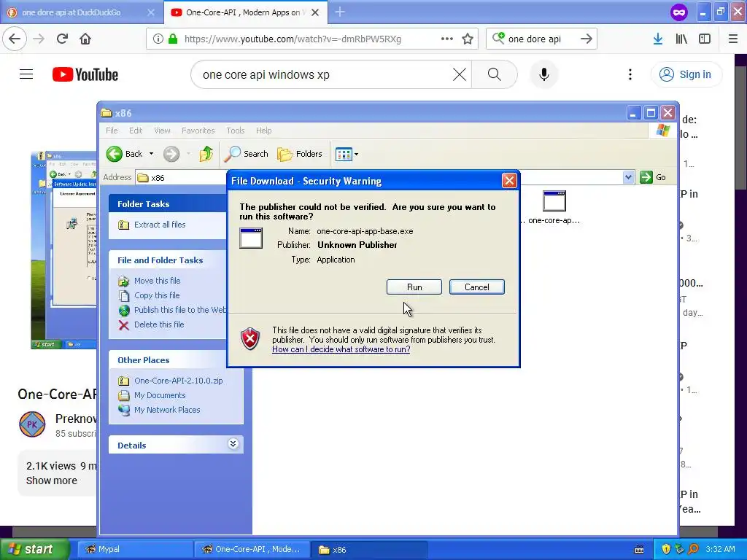Screen dimensions: 747x560
Task: Close the File Download security warning dialog
Action: pos(509,181)
